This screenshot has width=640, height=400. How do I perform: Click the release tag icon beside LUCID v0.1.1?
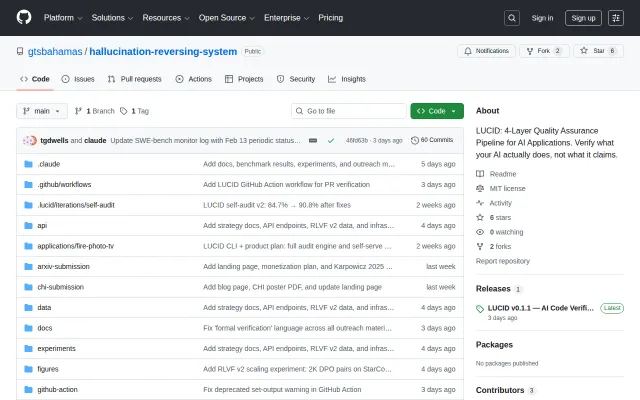(480, 309)
